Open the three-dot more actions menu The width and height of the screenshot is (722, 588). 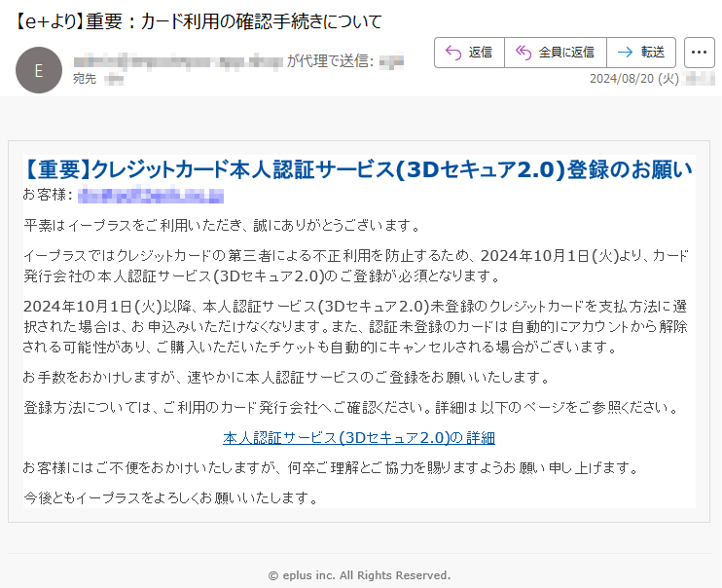[699, 53]
